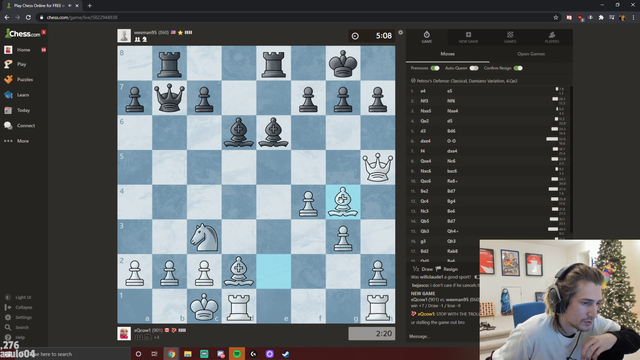Click the move list scrollbar
The width and height of the screenshot is (640, 360).
(x=571, y=159)
